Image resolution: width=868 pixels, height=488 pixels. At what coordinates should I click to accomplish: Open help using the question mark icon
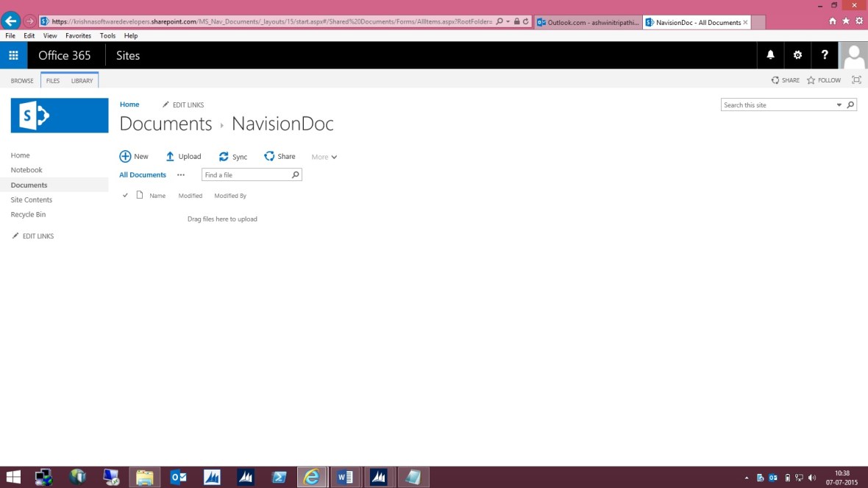(824, 54)
